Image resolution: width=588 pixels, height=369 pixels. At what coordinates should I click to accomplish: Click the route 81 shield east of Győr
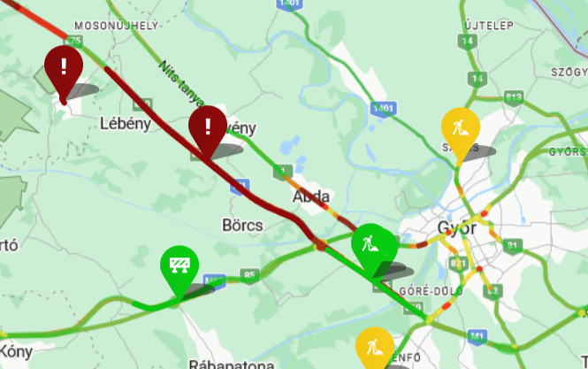tap(513, 246)
